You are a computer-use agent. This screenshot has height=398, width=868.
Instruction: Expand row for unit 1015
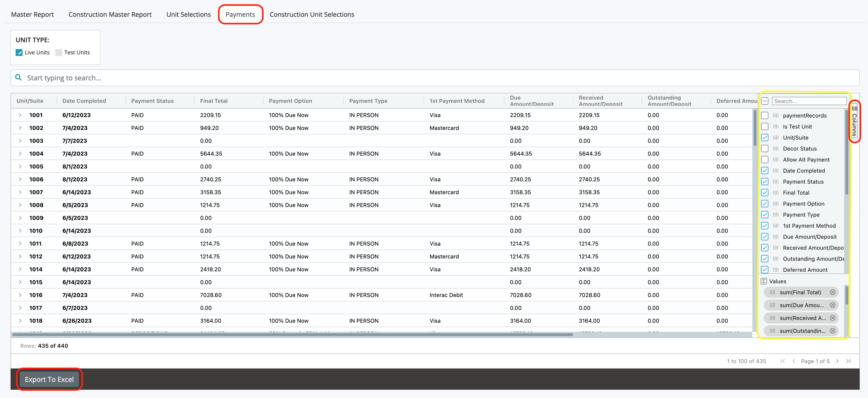coord(20,282)
